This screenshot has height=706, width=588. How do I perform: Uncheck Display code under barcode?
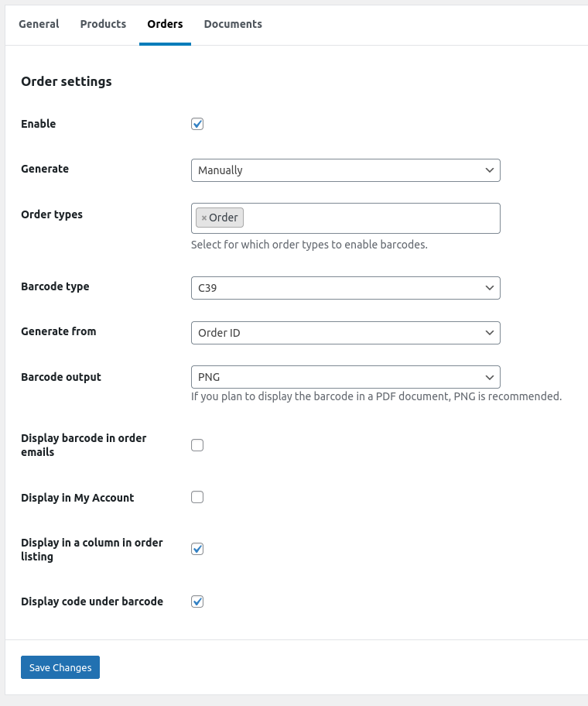click(x=197, y=601)
